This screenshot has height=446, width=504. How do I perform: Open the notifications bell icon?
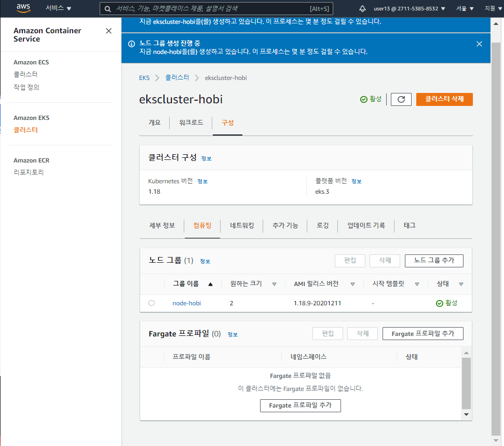click(x=362, y=9)
